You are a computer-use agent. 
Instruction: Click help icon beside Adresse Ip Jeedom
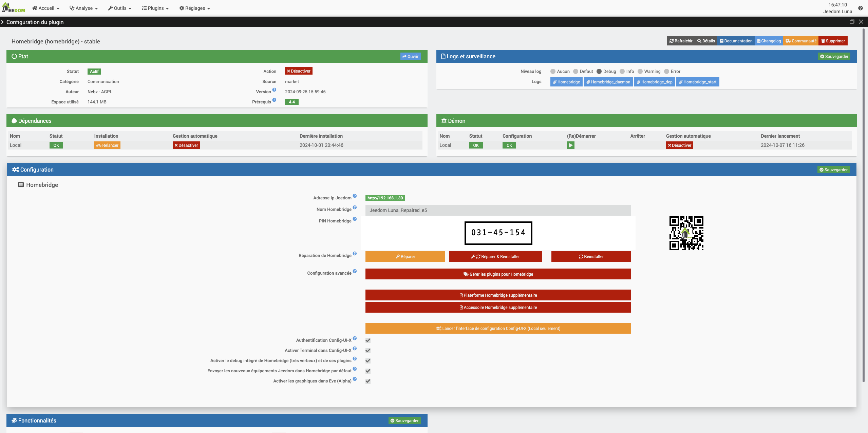click(355, 196)
